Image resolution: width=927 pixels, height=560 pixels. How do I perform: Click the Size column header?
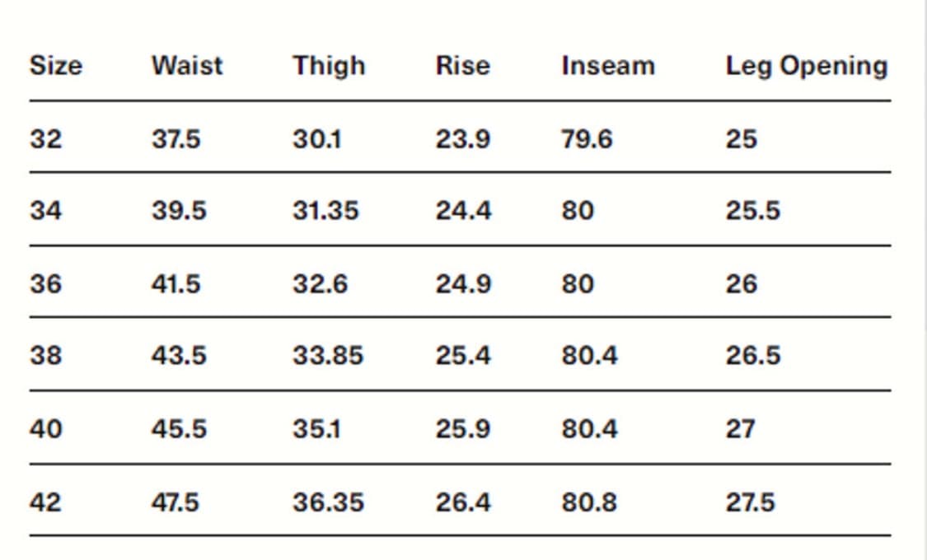pyautogui.click(x=56, y=66)
